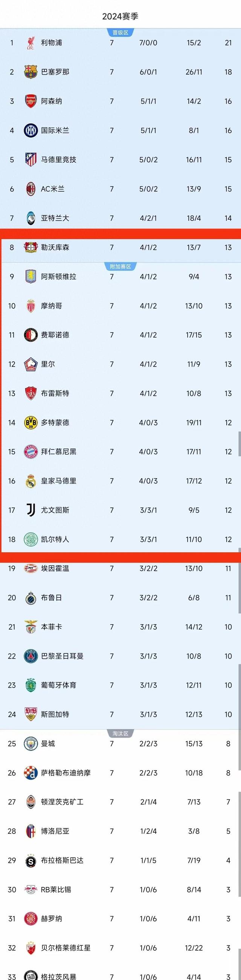Screen dimensions: 241x980
Task: Select the Juventus J logo
Action: pyautogui.click(x=31, y=510)
